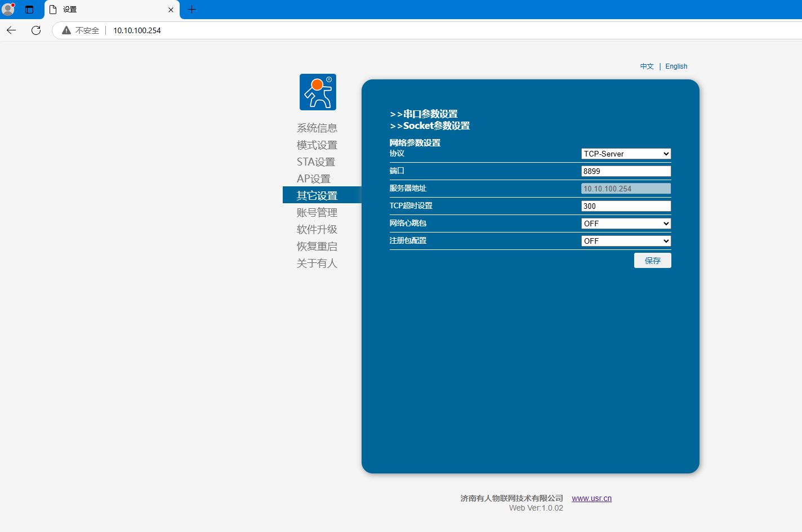The height and width of the screenshot is (532, 802).
Task: Click the browser profile avatar icon
Action: pyautogui.click(x=8, y=10)
